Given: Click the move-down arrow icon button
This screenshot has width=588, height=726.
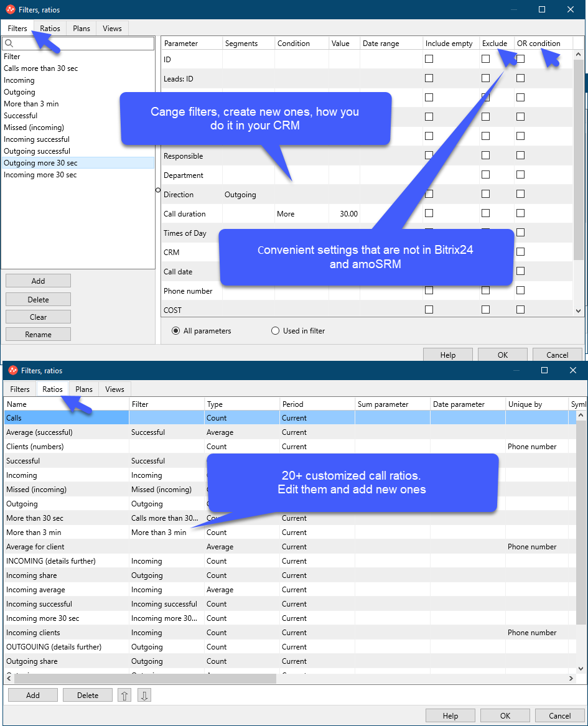Looking at the screenshot, I should click(x=144, y=695).
